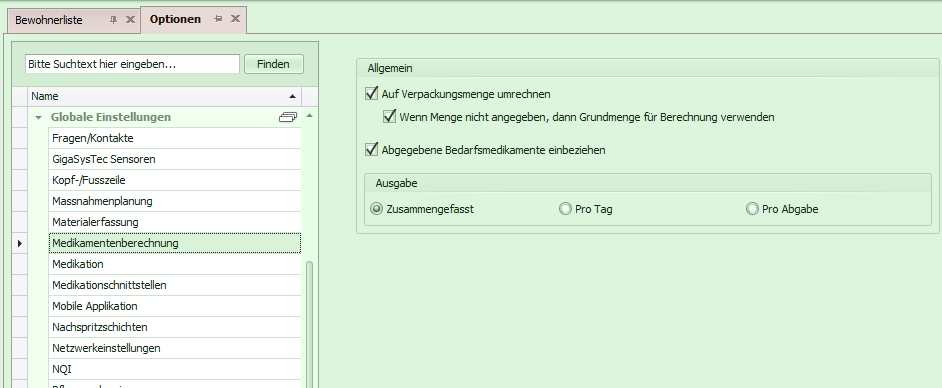Uncheck the Grundmenge für Berechnung verwenden option
The width and height of the screenshot is (942, 388).
tap(389, 117)
